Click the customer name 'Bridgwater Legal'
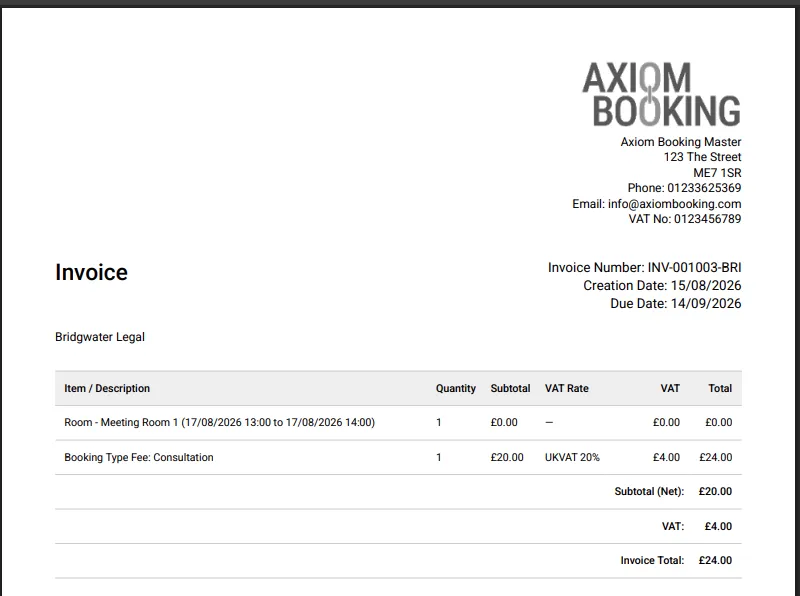The image size is (800, 596). point(100,337)
